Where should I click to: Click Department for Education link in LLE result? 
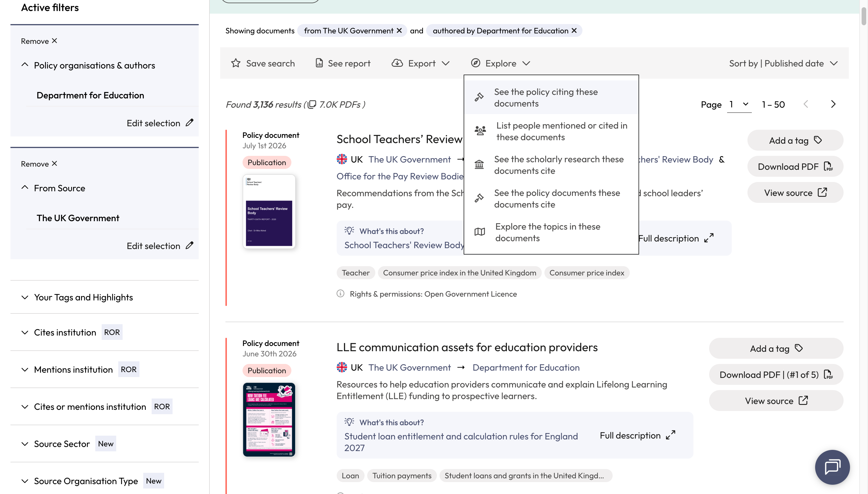point(526,367)
